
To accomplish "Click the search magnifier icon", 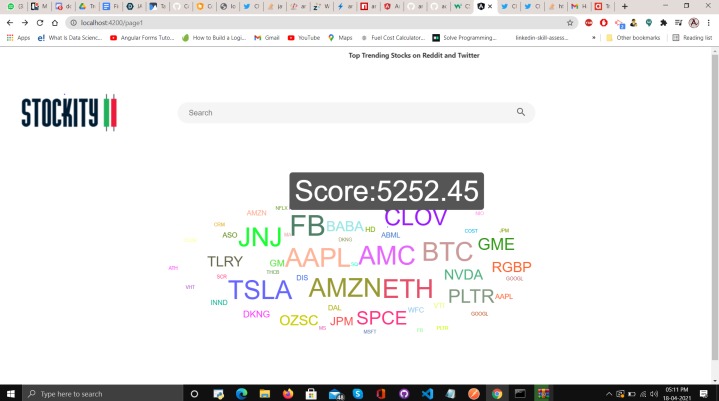I will (520, 112).
